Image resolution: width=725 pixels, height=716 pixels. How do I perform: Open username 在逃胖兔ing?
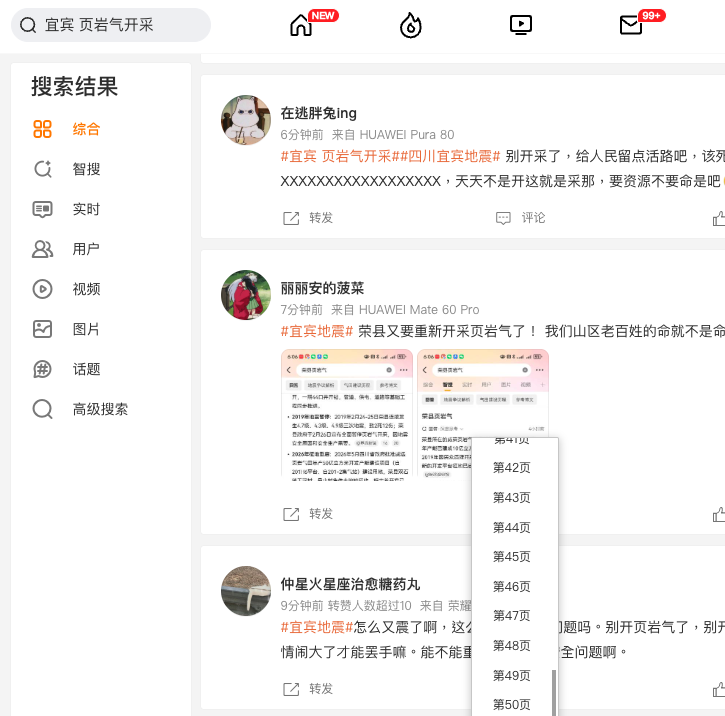tap(319, 113)
